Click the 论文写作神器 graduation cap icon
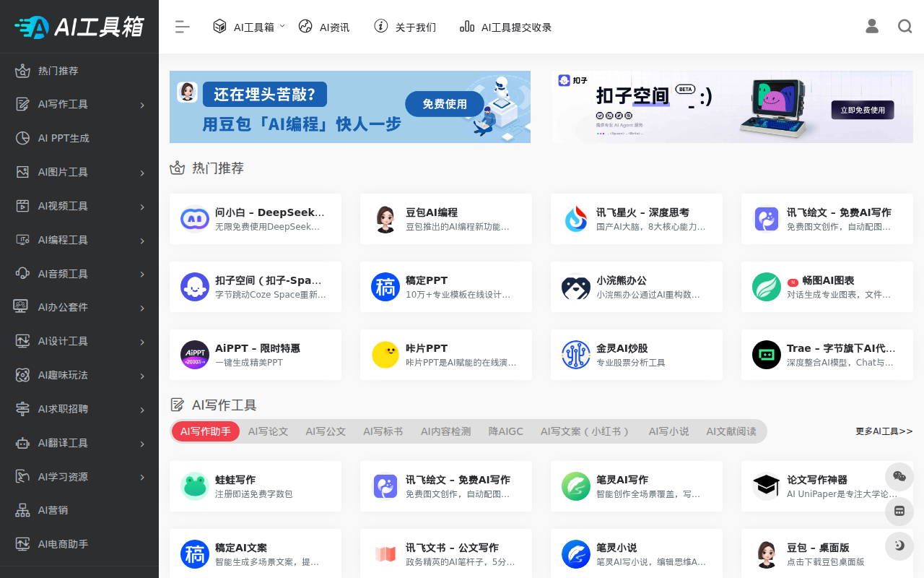 coord(767,486)
